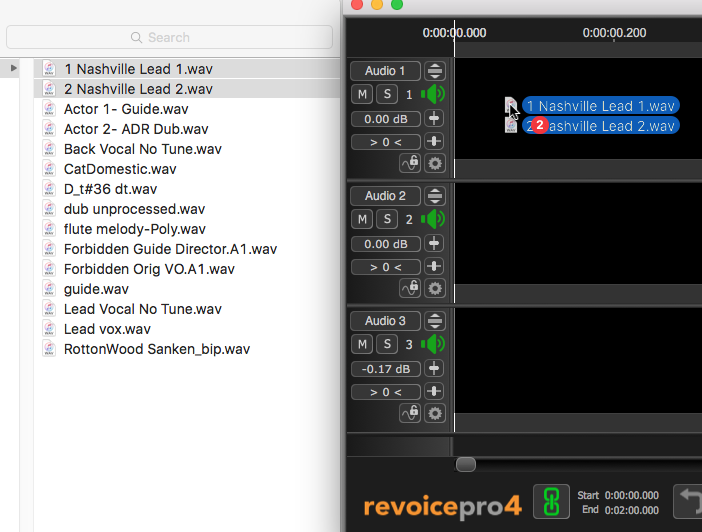Screen dimensions: 702x532
Task: Toggle mute on the Audio 3 track
Action: (363, 344)
